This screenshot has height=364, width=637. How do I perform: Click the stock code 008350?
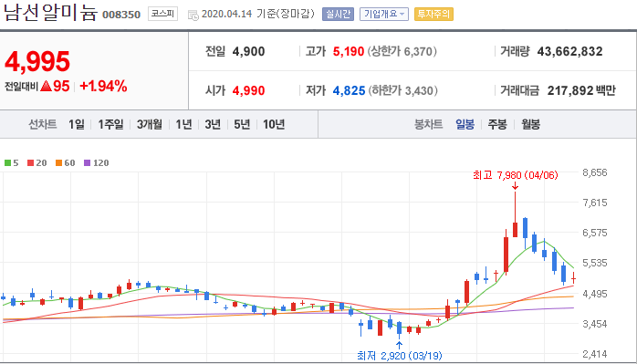(121, 15)
